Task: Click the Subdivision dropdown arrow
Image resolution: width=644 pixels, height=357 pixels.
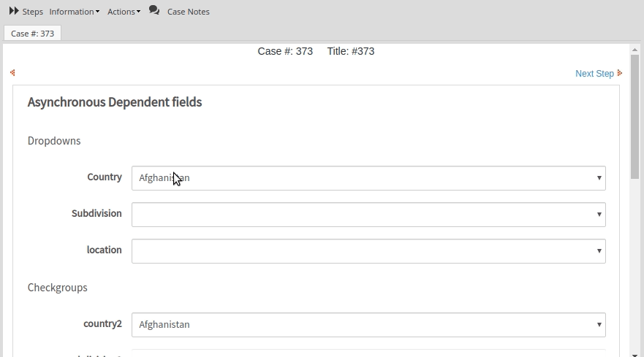Action: pyautogui.click(x=599, y=215)
